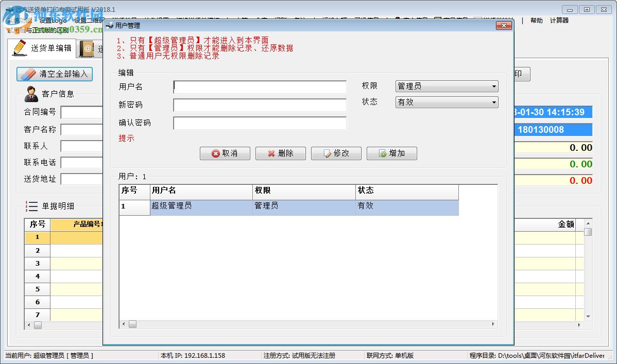Click the 用户名 input field

[x=260, y=86]
